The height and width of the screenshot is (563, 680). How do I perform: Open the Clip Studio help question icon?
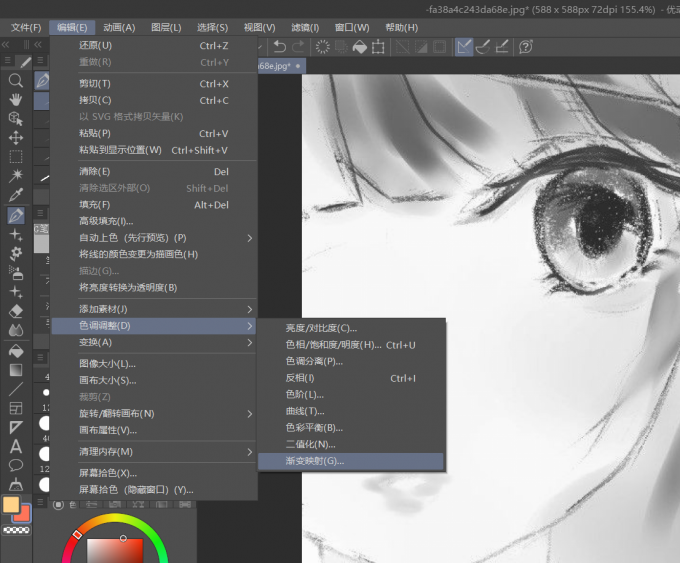[526, 46]
